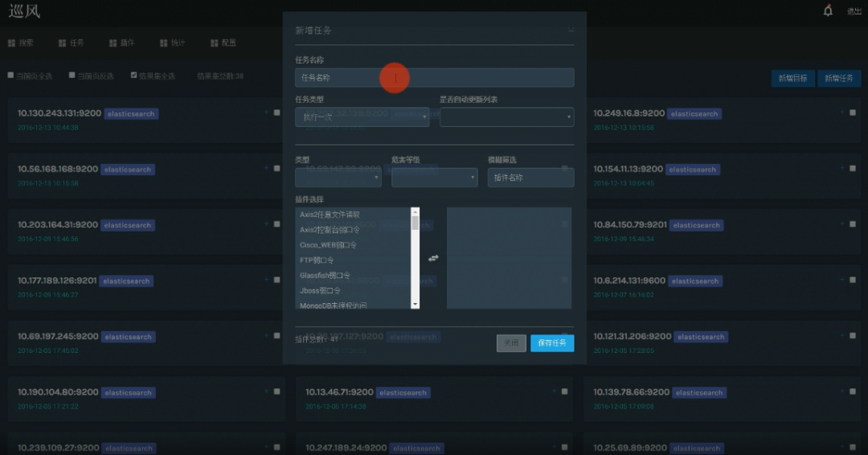This screenshot has width=868, height=455.
Task: Click plus icon on 10.139.78.66:9200 card
Action: pyautogui.click(x=842, y=392)
